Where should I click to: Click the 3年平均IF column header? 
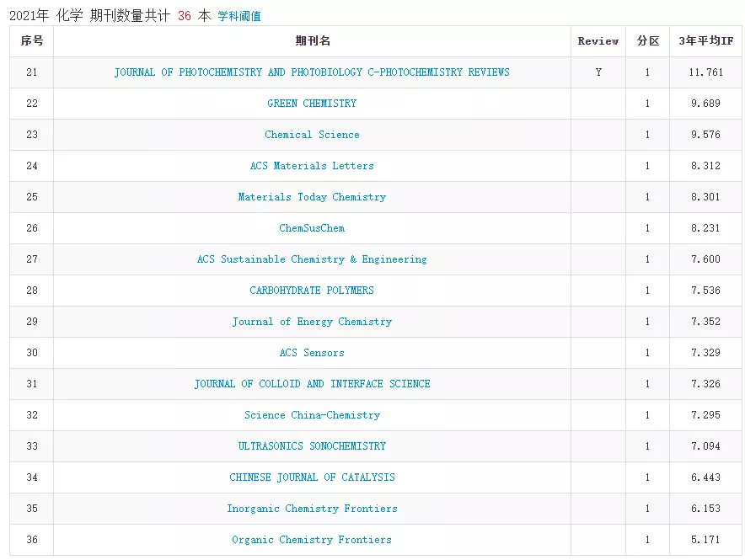click(705, 41)
